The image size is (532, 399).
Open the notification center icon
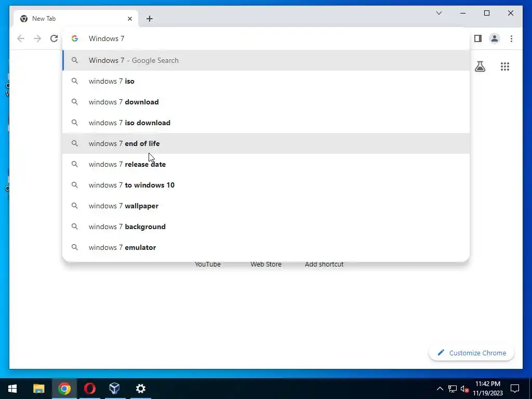[x=515, y=389]
